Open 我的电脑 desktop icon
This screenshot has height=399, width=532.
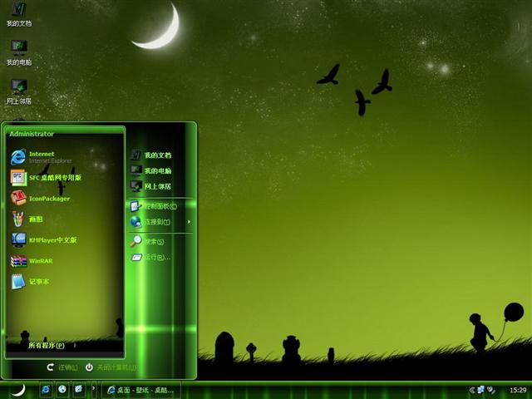(x=19, y=53)
